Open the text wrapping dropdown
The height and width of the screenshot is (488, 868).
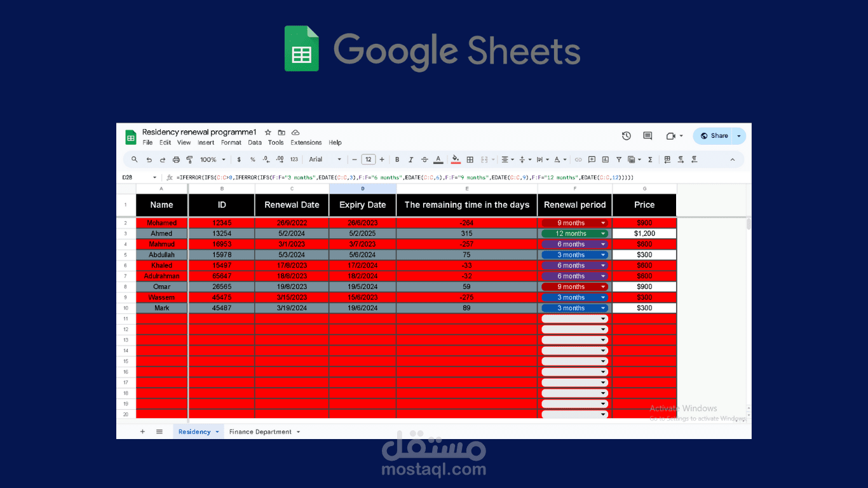[x=542, y=159]
